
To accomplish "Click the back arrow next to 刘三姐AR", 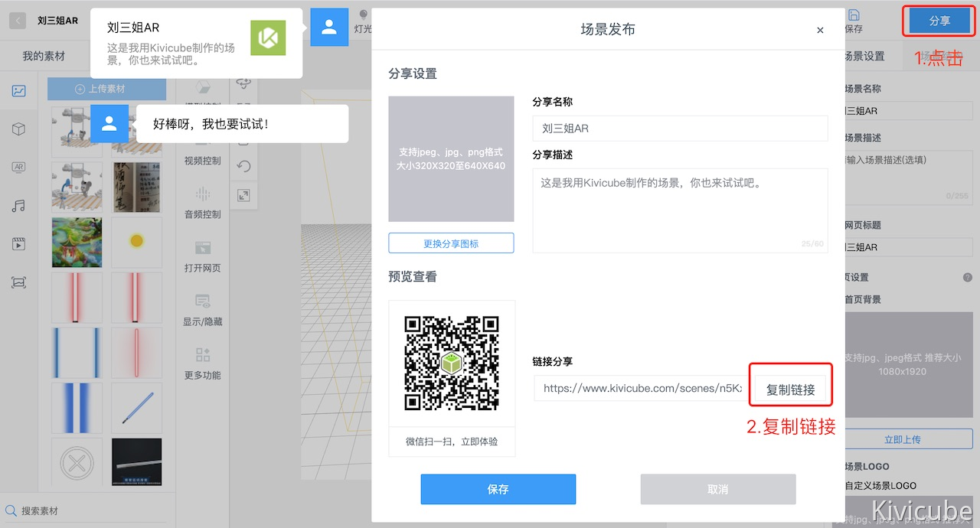I will click(x=18, y=21).
